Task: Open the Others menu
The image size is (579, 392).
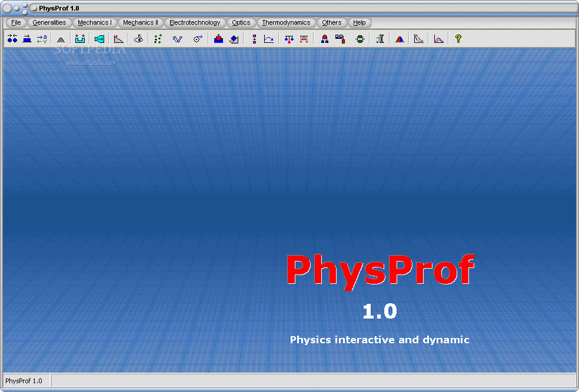Action: [332, 22]
